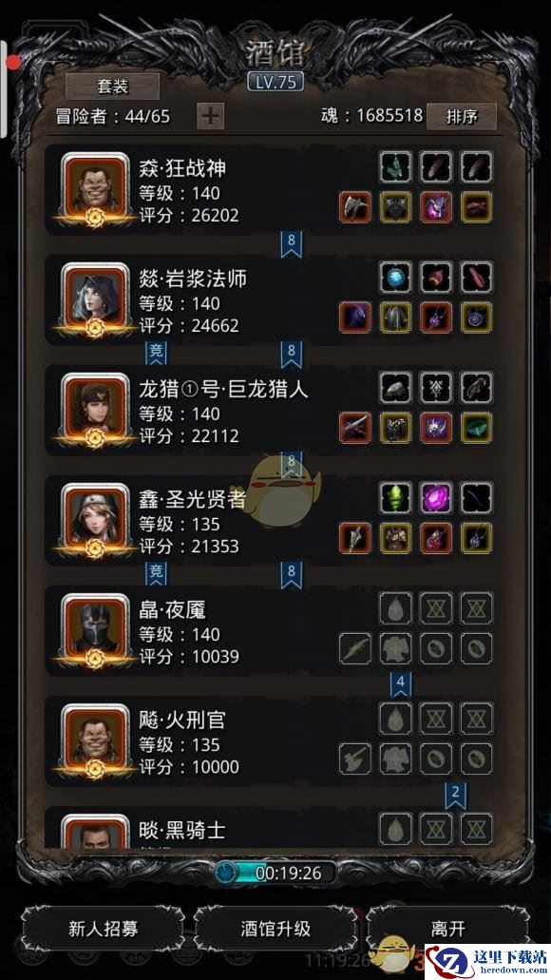Click the recruitment countdown timer bar

click(275, 873)
